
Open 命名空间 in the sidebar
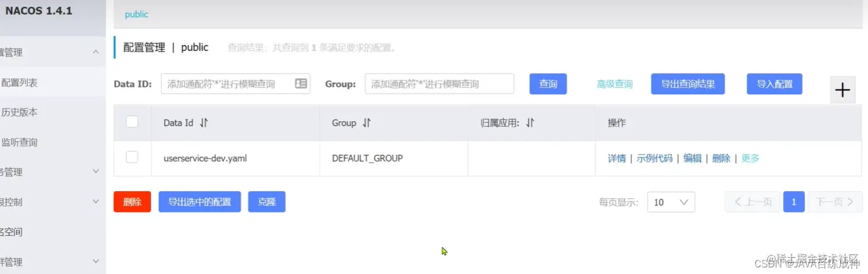11,232
